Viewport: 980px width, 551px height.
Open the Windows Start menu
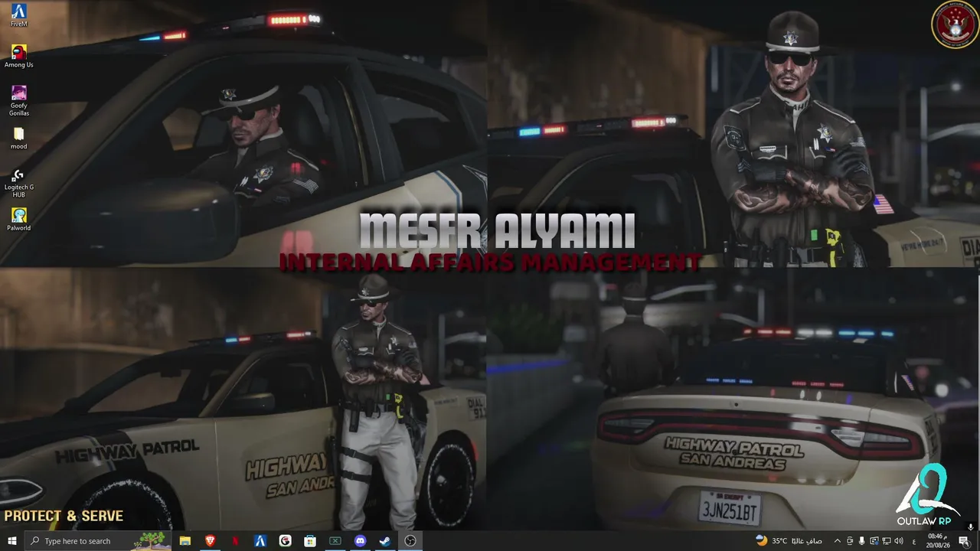(12, 541)
